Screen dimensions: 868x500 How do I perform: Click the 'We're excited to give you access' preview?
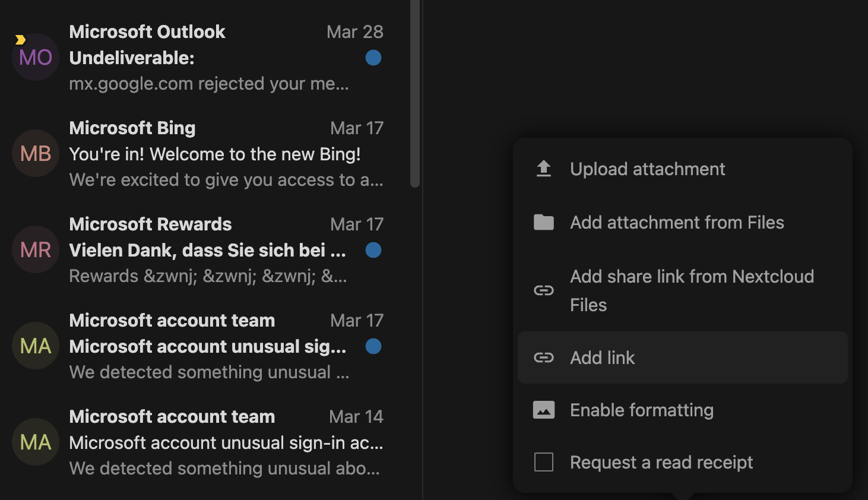pyautogui.click(x=226, y=180)
